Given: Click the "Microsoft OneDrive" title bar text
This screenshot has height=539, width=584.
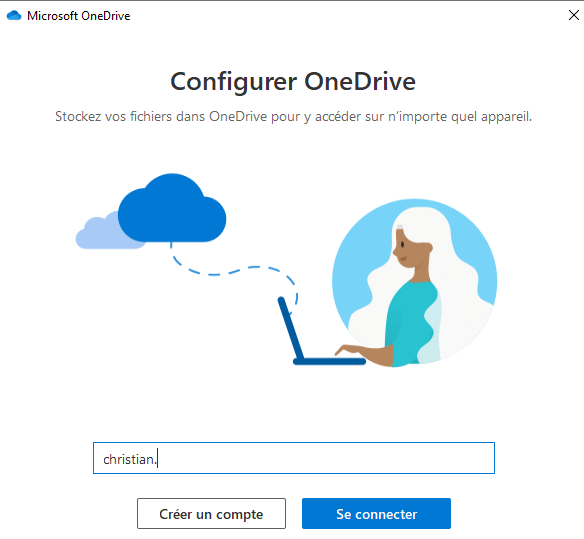Looking at the screenshot, I should 79,16.
